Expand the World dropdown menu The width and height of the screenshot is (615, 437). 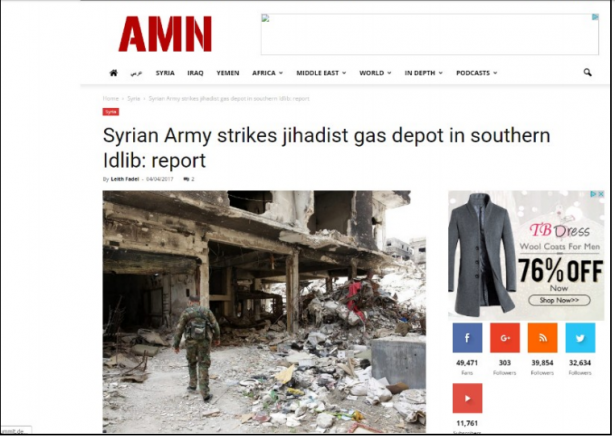[x=375, y=73]
